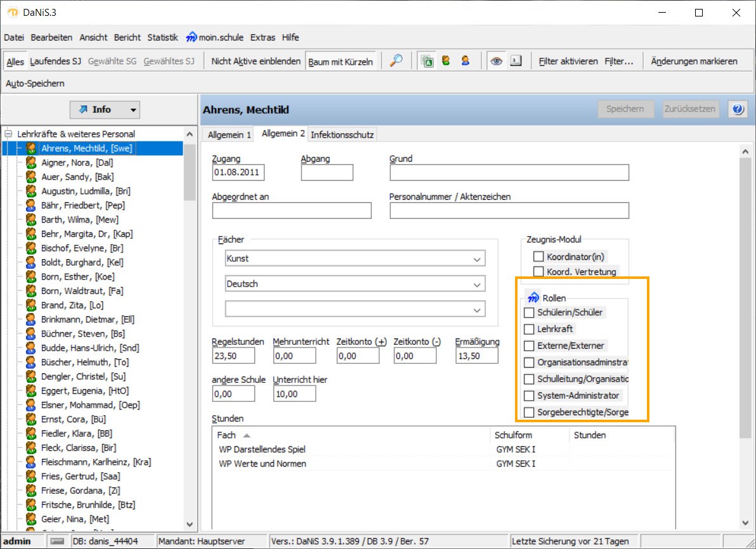
Task: Open the Info dropdown button
Action: [105, 110]
